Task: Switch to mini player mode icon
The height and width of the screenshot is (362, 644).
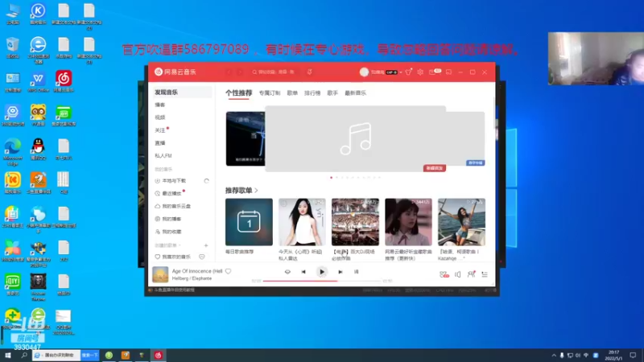Action: click(448, 72)
